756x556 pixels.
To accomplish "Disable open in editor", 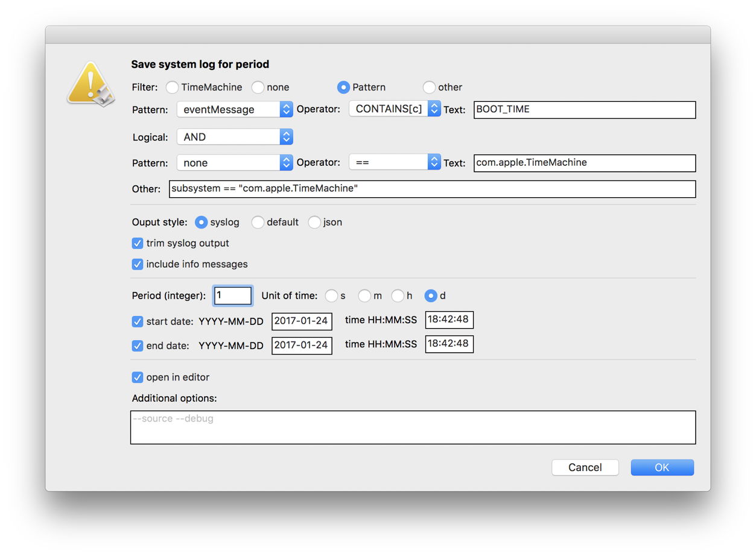I will pos(137,377).
